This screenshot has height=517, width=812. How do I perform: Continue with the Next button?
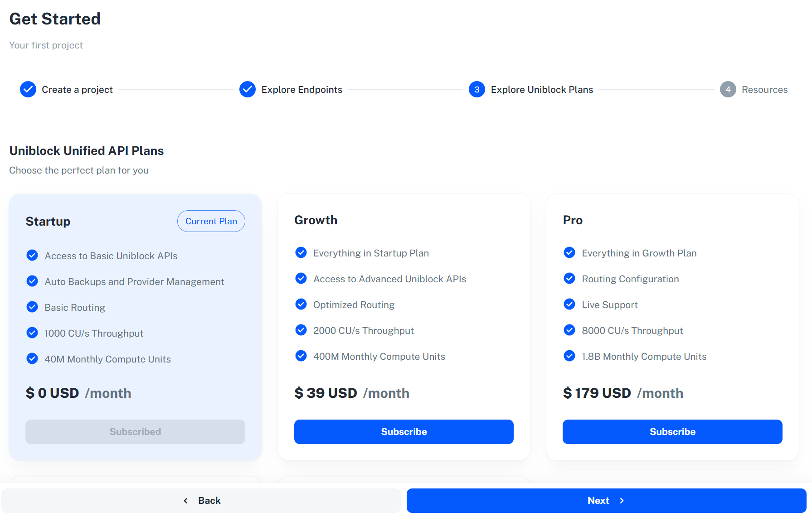click(x=606, y=501)
